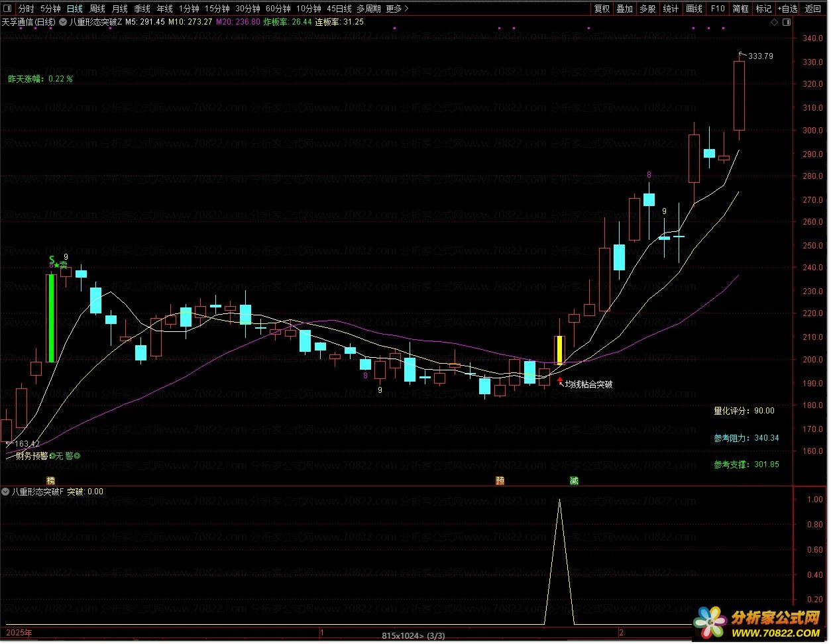831x644 pixels.
Task: Expand the 八重形态突破F sub-indicator dropdown
Action: point(6,492)
